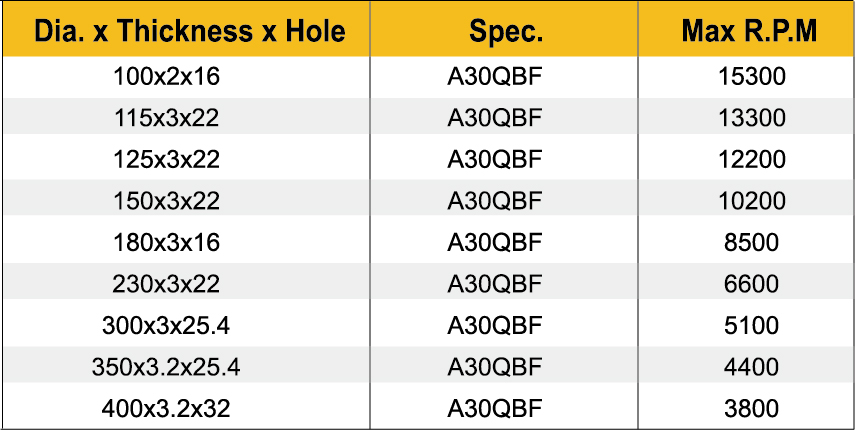Click the 150x3x22 size cell
Image resolution: width=855 pixels, height=430 pixels.
point(166,201)
